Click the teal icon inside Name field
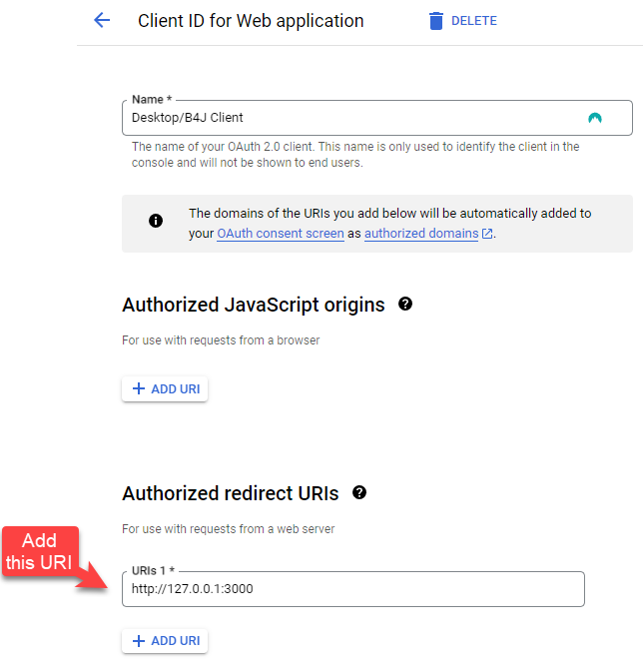643x672 pixels. (x=595, y=118)
